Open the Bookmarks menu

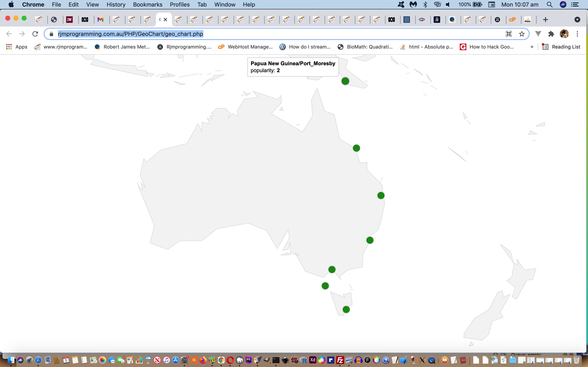pyautogui.click(x=147, y=5)
